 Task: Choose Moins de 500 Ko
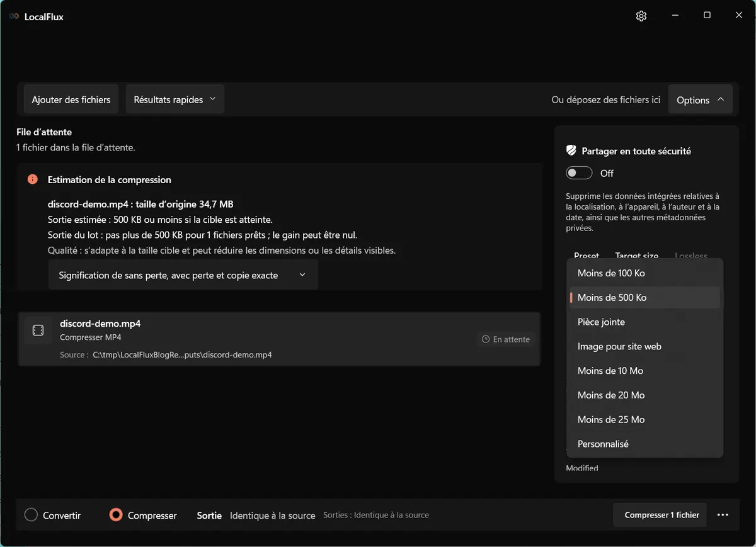(x=644, y=298)
